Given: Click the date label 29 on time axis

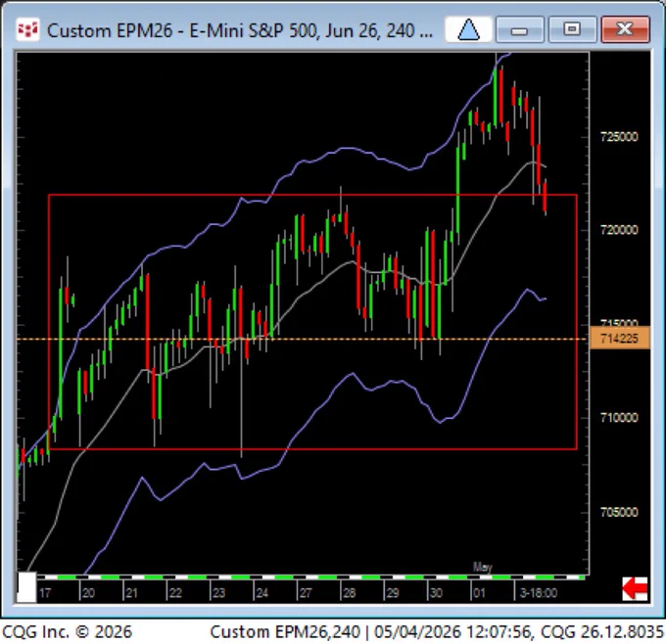Looking at the screenshot, I should pyautogui.click(x=393, y=593).
